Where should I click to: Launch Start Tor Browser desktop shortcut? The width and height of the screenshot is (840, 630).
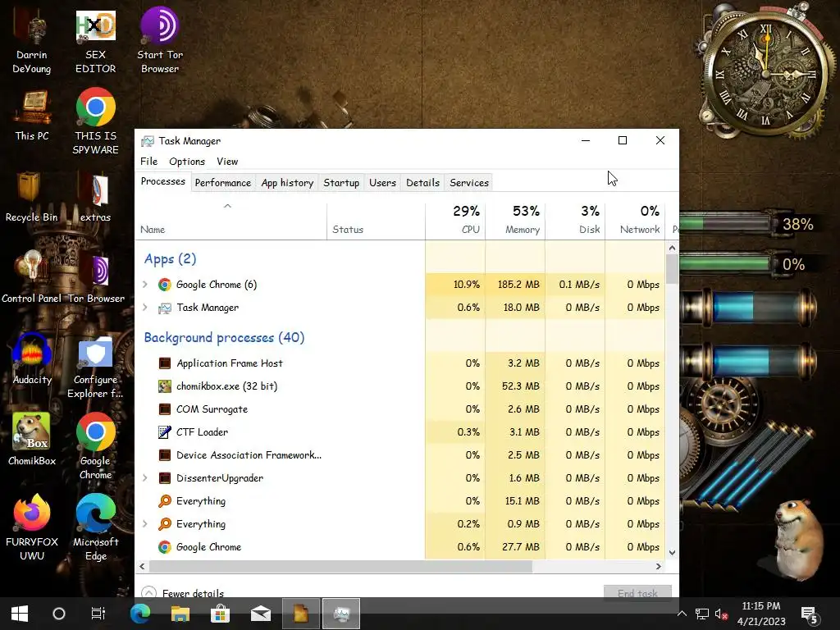[160, 40]
